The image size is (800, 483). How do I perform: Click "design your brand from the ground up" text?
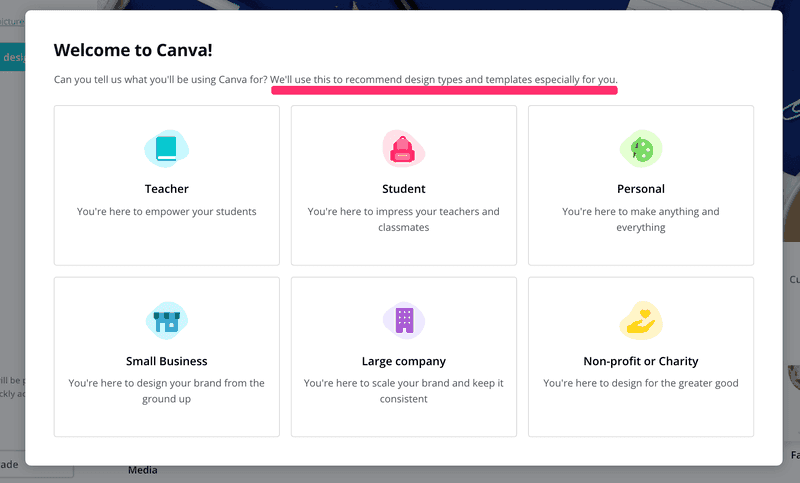pos(166,391)
